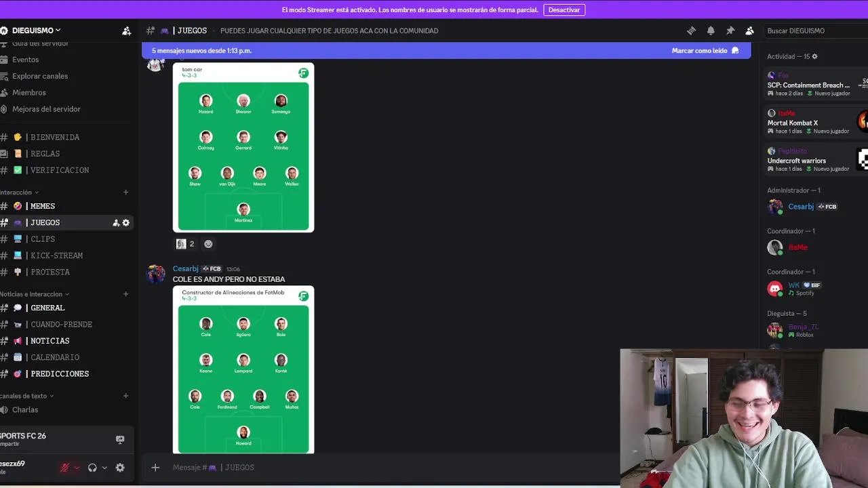
Task: Click the message input field for JUEGOS
Action: pyautogui.click(x=393, y=468)
